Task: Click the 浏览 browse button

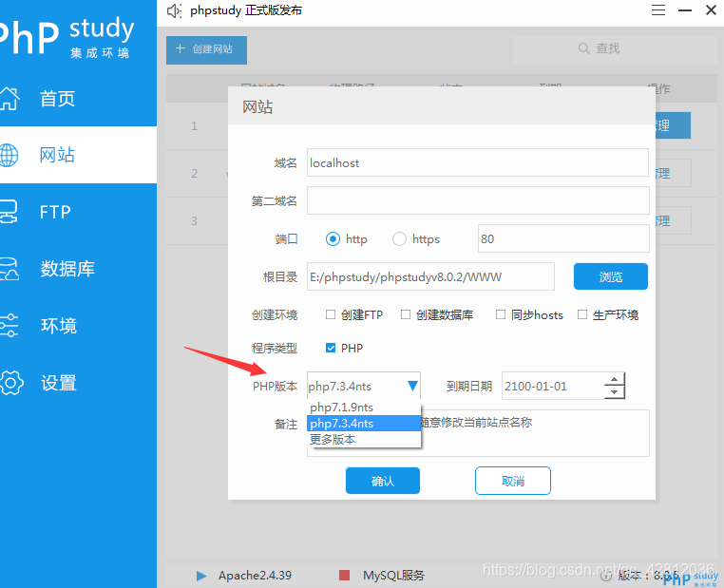Action: pyautogui.click(x=610, y=276)
